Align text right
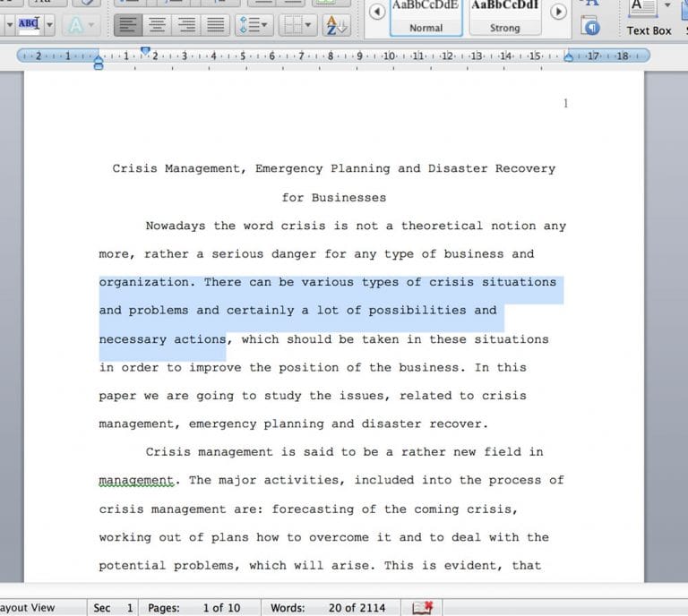The width and height of the screenshot is (688, 616). click(186, 25)
